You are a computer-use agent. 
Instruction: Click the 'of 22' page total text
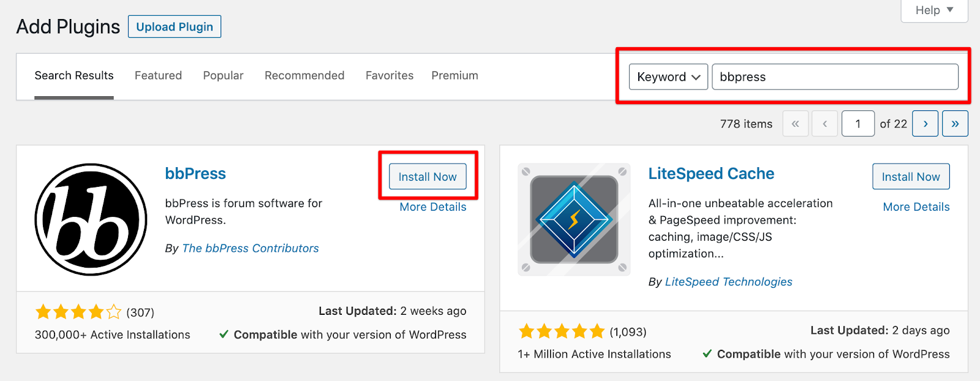(x=893, y=124)
